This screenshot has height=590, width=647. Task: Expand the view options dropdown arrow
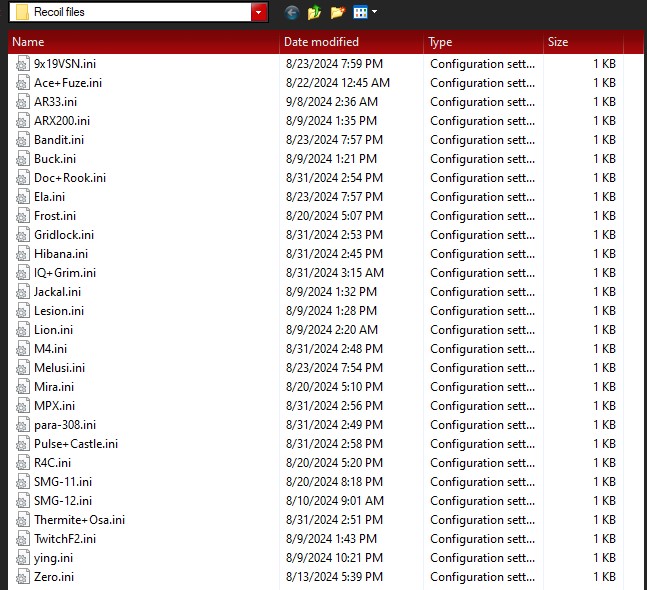tap(374, 12)
